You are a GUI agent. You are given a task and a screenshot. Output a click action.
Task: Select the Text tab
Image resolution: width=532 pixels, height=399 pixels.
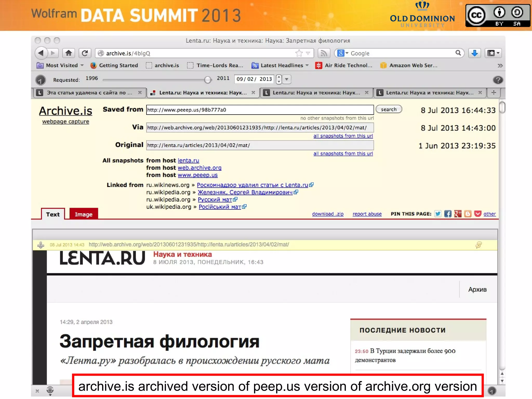[x=53, y=214]
